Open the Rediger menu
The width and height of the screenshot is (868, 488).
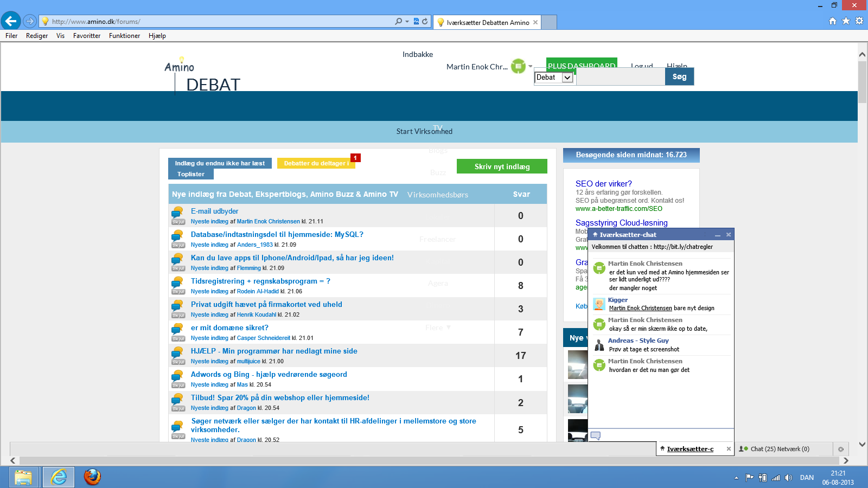click(x=37, y=36)
